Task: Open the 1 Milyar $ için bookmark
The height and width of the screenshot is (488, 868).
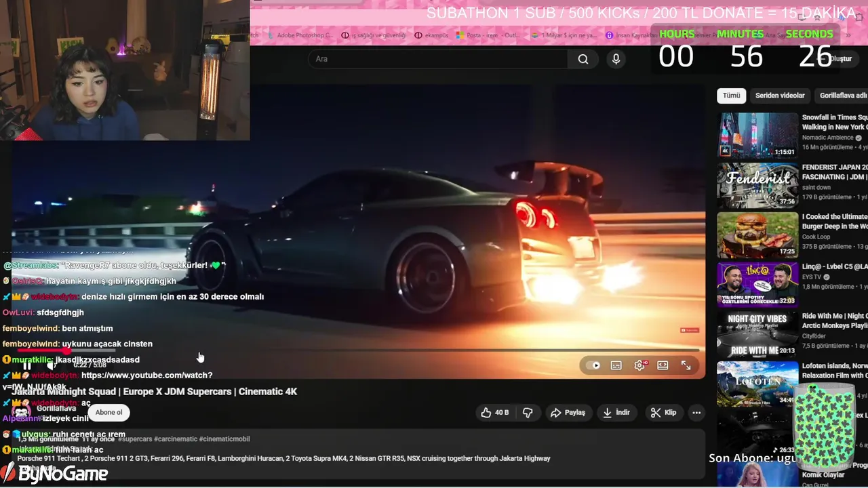Action: (x=564, y=35)
